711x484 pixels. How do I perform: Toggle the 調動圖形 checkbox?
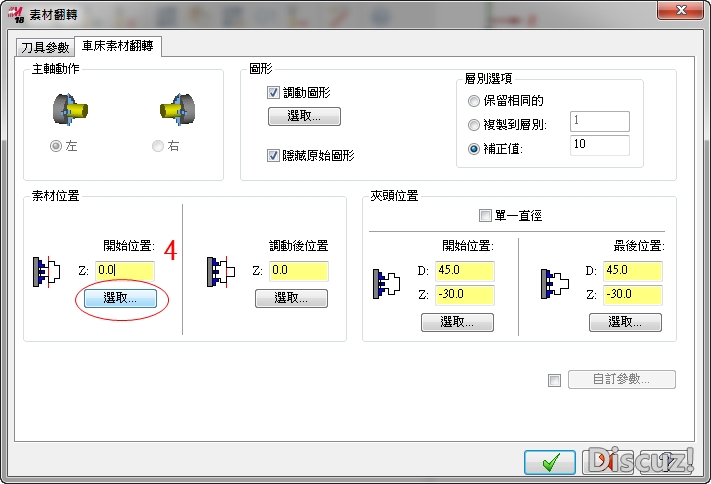273,93
